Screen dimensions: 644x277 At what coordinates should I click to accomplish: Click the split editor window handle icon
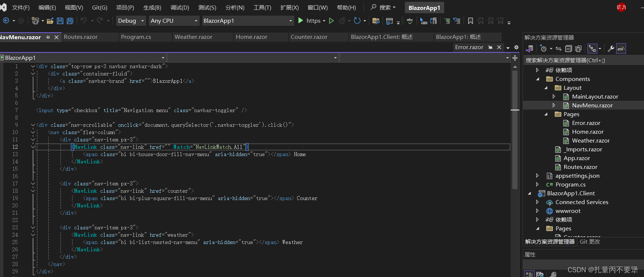(x=515, y=58)
